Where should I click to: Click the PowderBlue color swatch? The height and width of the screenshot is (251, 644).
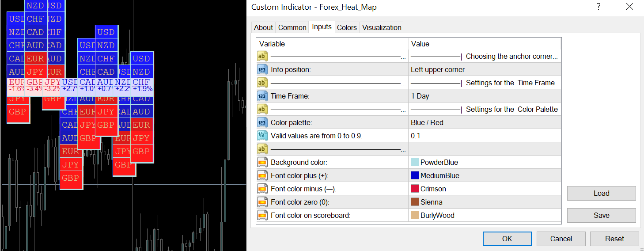(415, 162)
